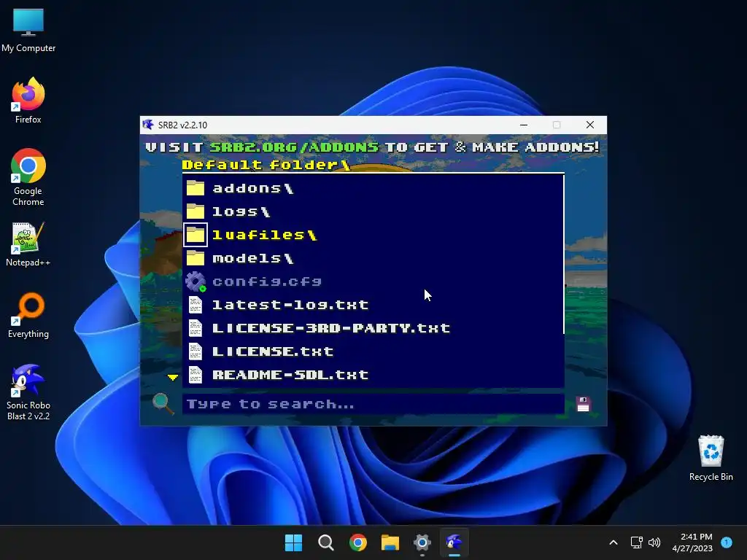The image size is (747, 560).
Task: Click the Type to search field
Action: [373, 404]
